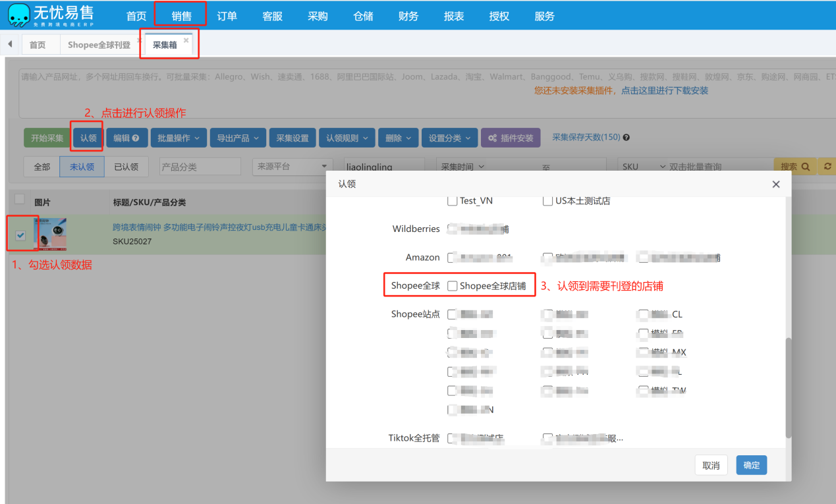Expand the 设置分类 dropdown

450,138
